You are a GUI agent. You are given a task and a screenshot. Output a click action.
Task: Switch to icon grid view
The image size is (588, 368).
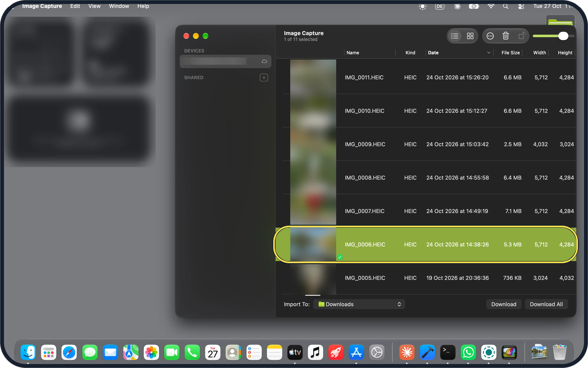tap(470, 36)
